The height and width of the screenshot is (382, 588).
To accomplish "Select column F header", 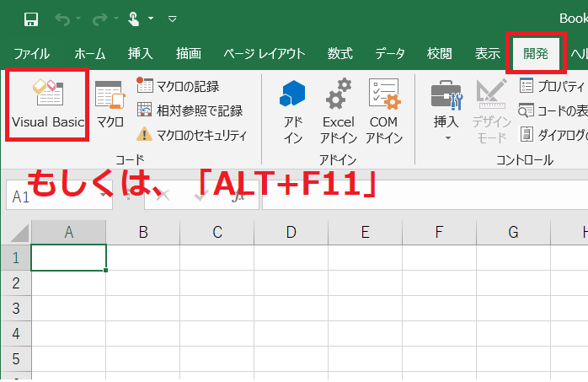I will click(439, 232).
